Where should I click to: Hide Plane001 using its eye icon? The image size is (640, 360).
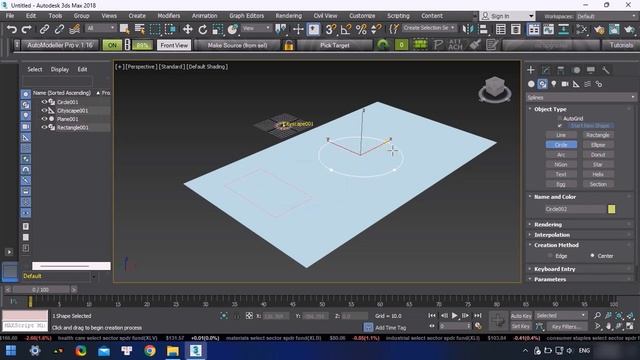coord(44,119)
